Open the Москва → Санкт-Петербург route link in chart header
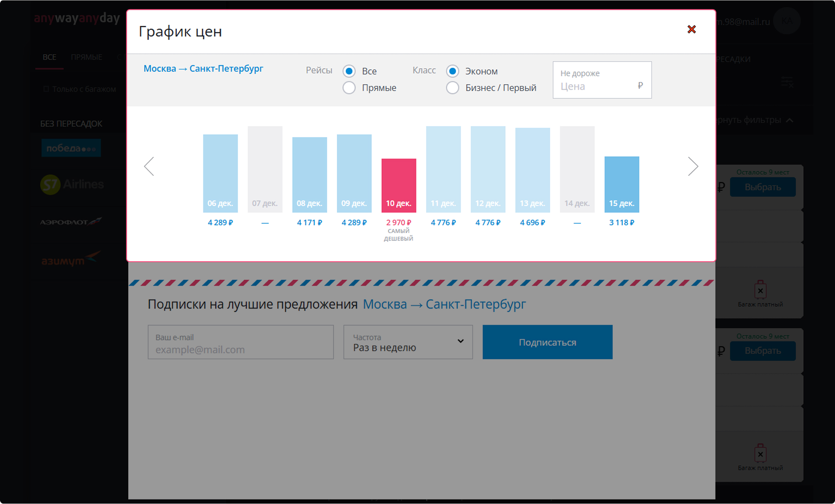The image size is (835, 504). 203,69
